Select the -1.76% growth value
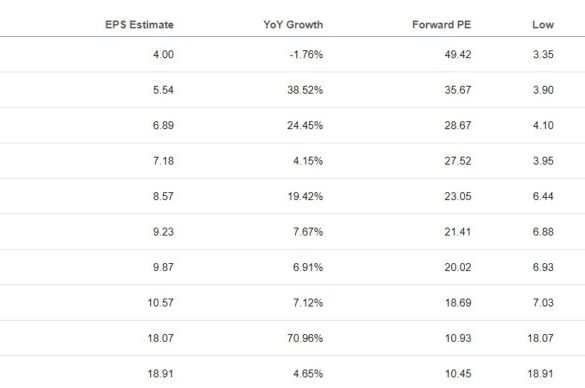This screenshot has height=388, width=585. point(306,54)
